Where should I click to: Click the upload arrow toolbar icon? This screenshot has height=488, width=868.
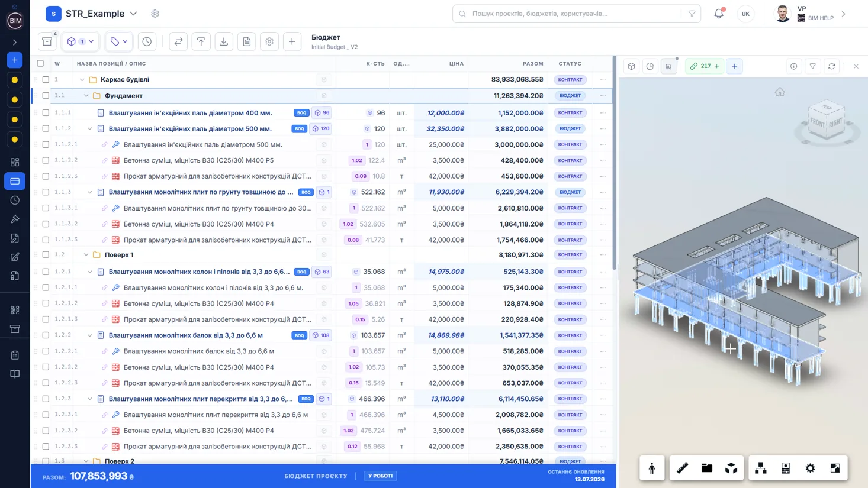201,41
